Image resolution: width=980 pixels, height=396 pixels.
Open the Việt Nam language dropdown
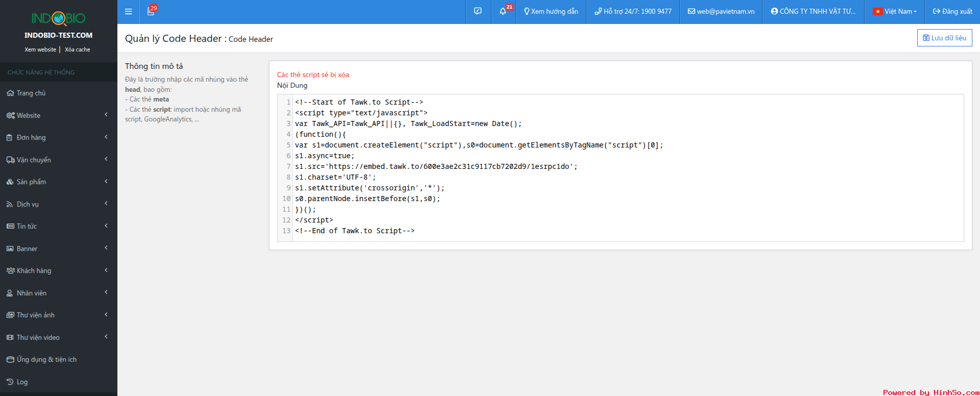pos(895,12)
